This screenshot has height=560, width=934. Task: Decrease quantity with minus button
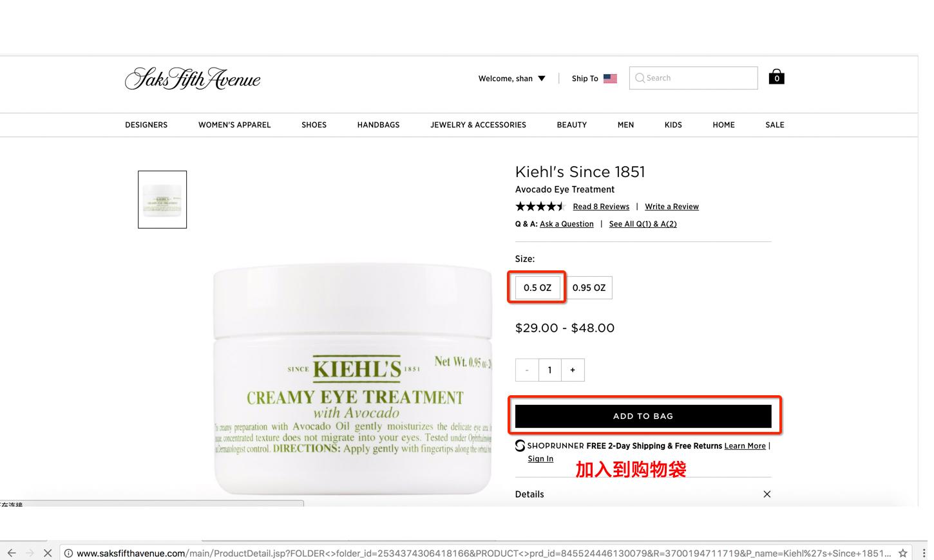click(x=527, y=370)
